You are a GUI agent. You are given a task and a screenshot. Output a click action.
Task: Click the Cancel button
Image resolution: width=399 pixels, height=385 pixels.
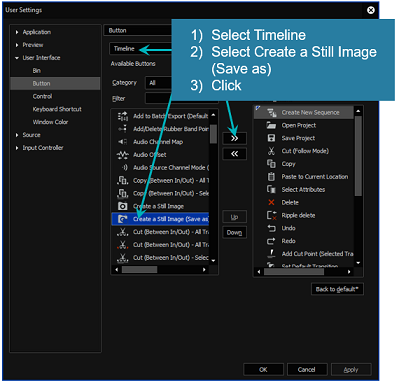point(306,369)
